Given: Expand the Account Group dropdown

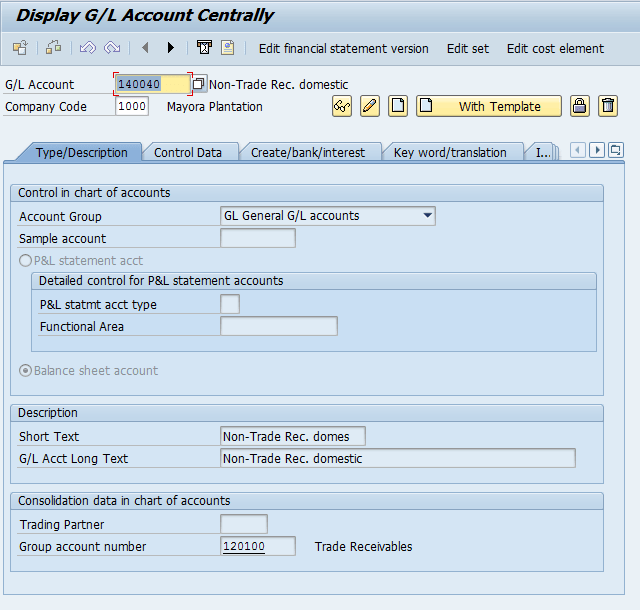Looking at the screenshot, I should pos(428,215).
